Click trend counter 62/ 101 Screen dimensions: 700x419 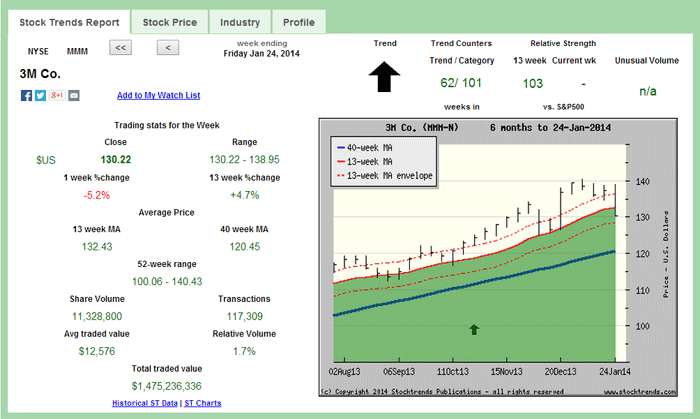tap(461, 83)
